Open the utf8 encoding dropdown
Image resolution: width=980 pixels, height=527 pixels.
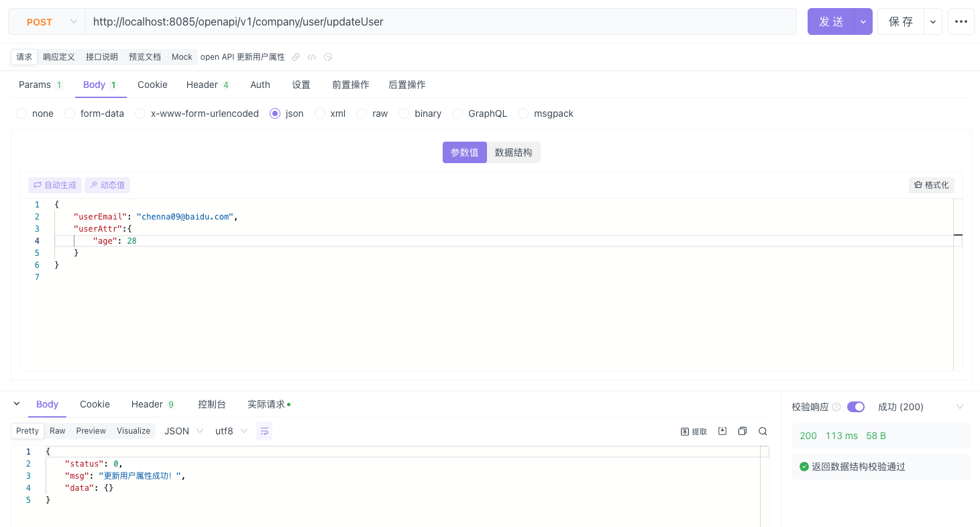pos(231,431)
